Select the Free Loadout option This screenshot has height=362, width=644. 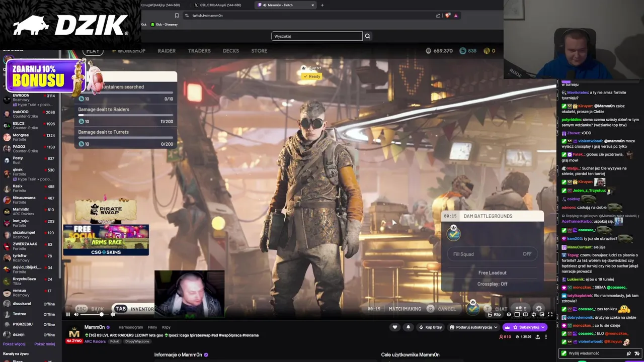pos(492,273)
